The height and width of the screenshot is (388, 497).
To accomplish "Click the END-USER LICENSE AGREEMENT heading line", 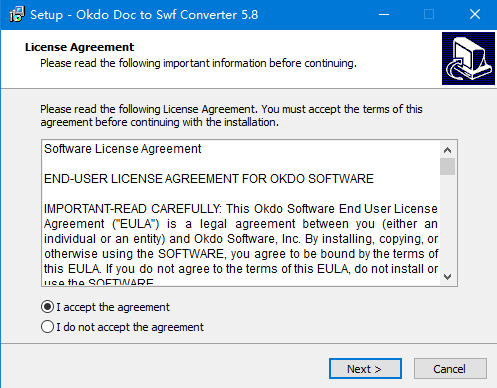I will [209, 179].
